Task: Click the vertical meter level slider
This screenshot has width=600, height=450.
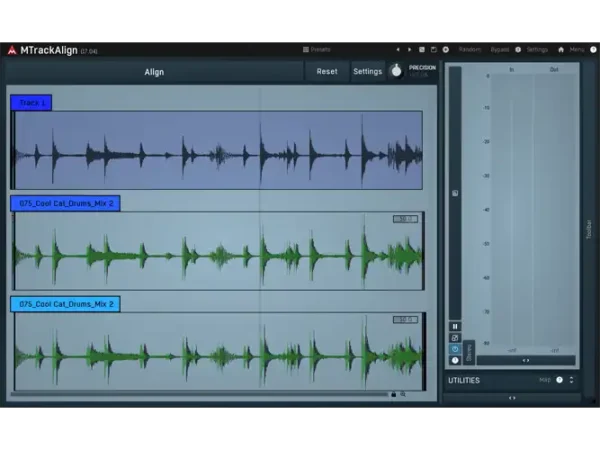Action: point(455,193)
